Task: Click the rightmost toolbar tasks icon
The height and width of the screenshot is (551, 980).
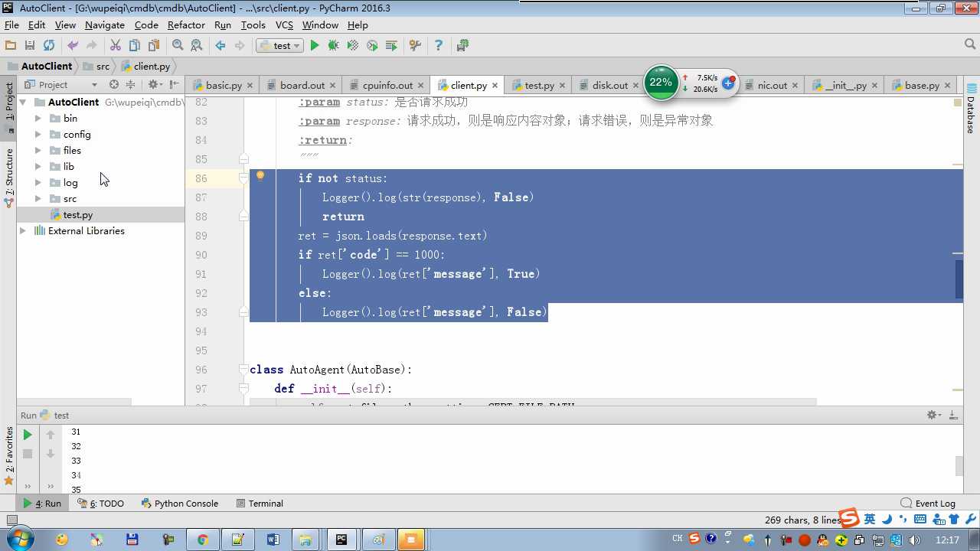Action: (462, 46)
